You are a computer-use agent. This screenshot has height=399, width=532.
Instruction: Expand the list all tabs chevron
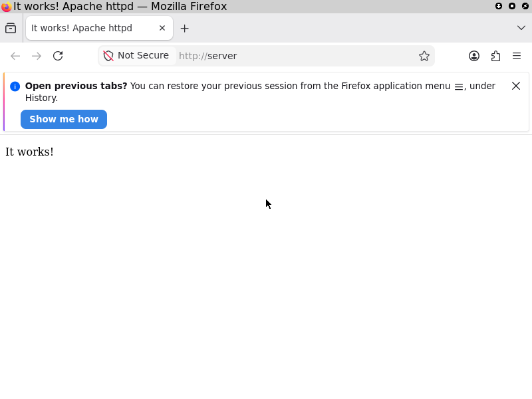coord(521,28)
